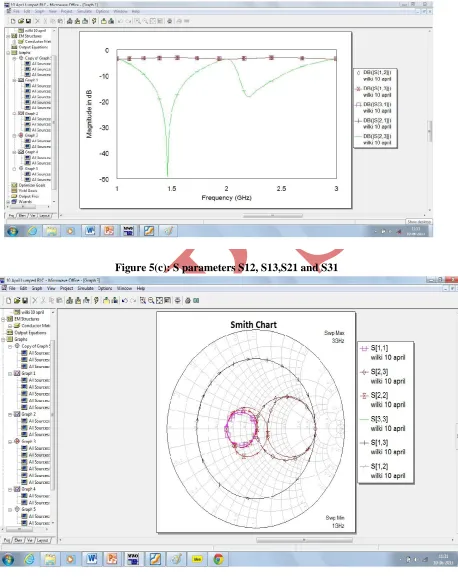Click horizontal scrollbar under Smith Chart project tree
Image resolution: width=458 pixels, height=577 pixels.
(20, 530)
